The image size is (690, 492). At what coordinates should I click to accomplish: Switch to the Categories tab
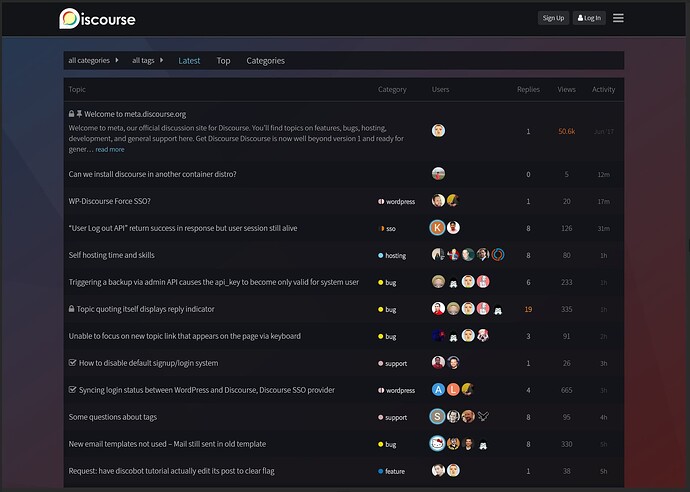[x=265, y=61]
